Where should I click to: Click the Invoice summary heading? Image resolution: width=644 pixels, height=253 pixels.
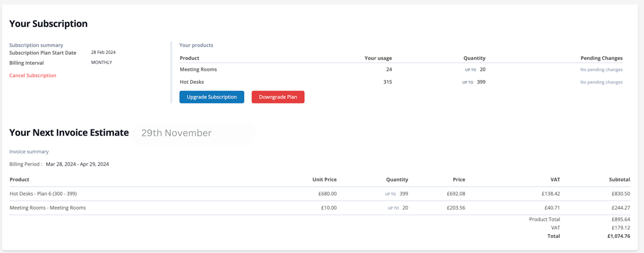click(x=29, y=152)
